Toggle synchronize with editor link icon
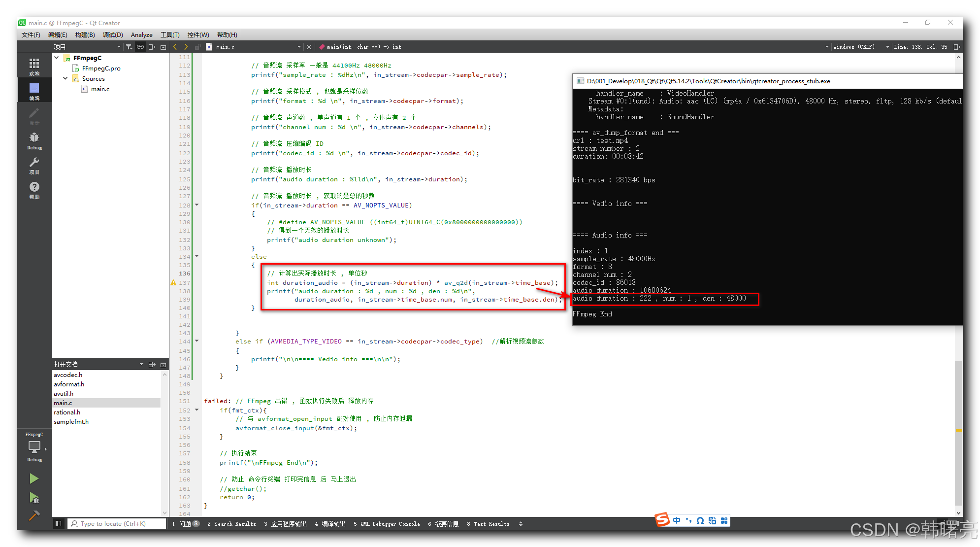The height and width of the screenshot is (547, 980). 140,47
